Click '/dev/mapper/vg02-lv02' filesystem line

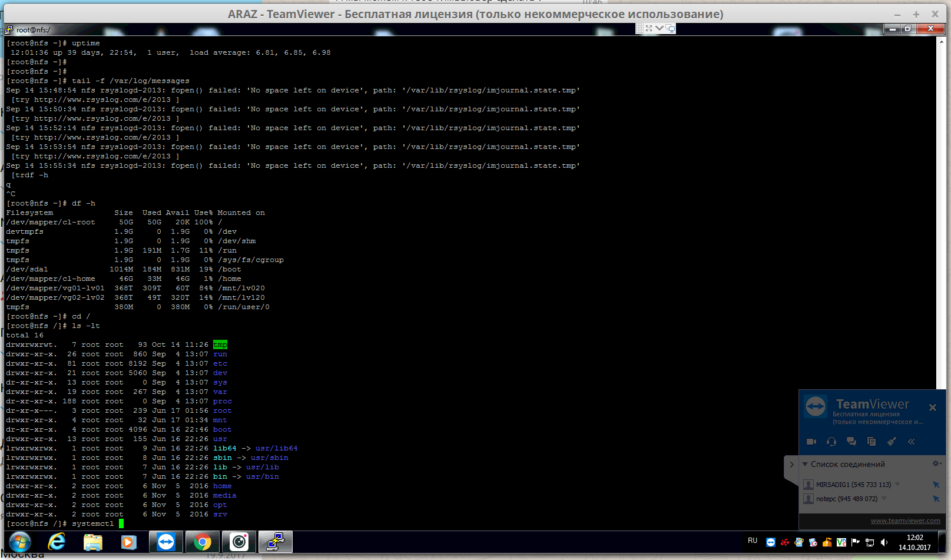click(135, 297)
